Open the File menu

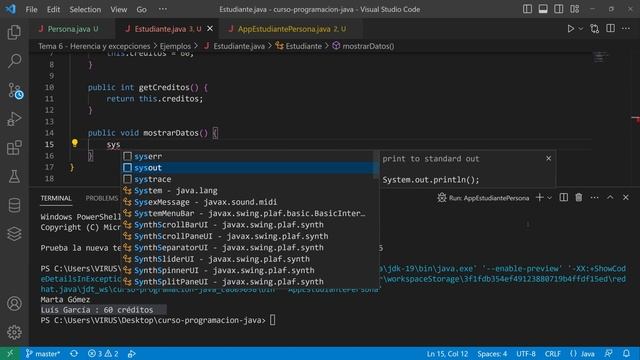coord(31,9)
